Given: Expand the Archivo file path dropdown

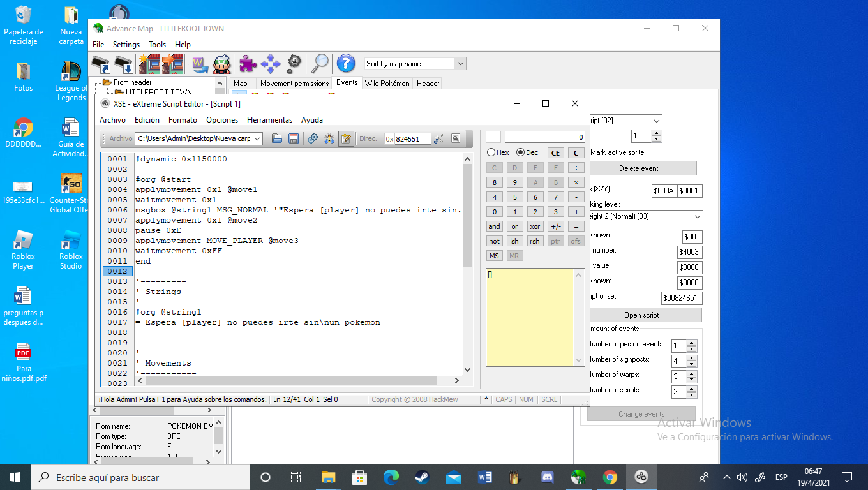Looking at the screenshot, I should pos(257,138).
